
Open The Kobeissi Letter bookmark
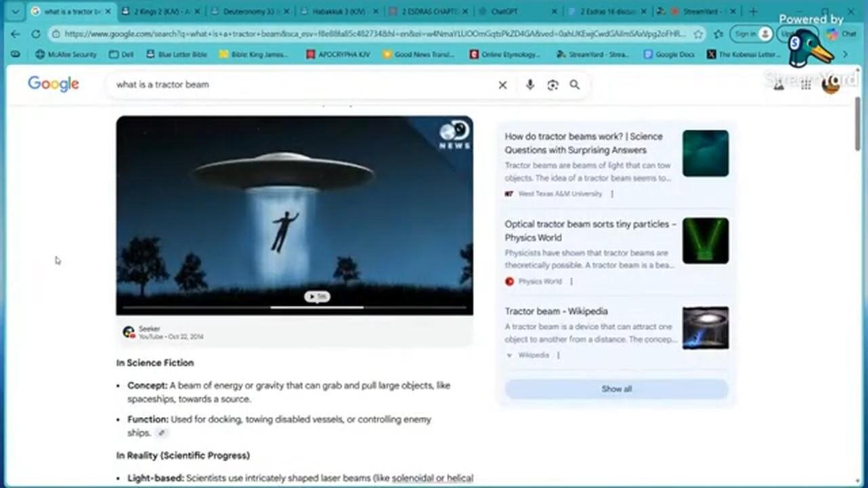pyautogui.click(x=743, y=54)
